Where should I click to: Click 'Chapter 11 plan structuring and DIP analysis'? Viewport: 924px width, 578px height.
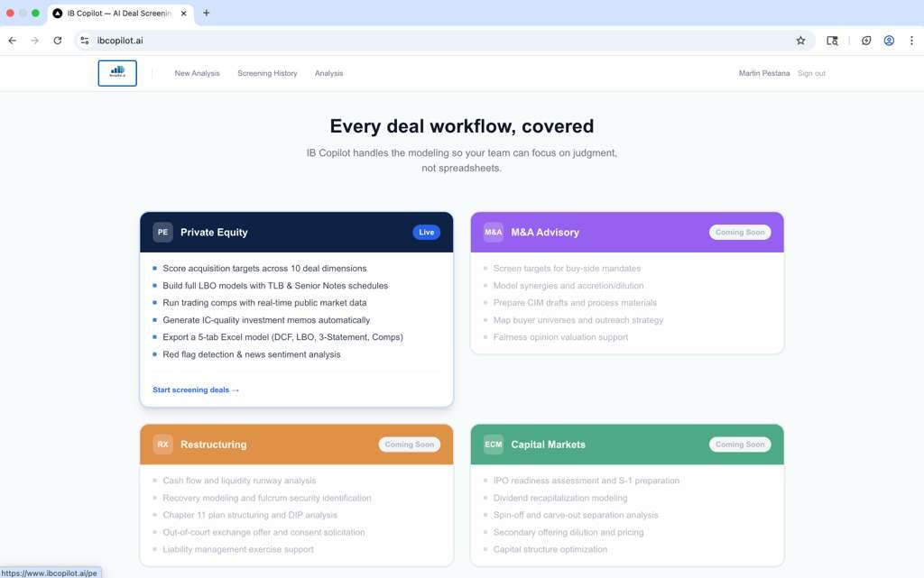point(250,515)
